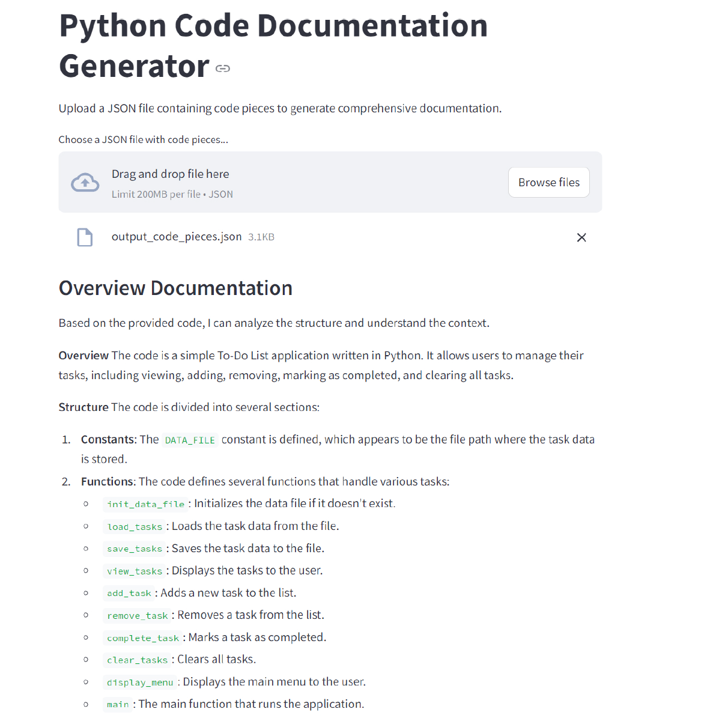The height and width of the screenshot is (718, 728).
Task: Click the 'Limit 200MB per file • JSON' text
Action: 172,194
